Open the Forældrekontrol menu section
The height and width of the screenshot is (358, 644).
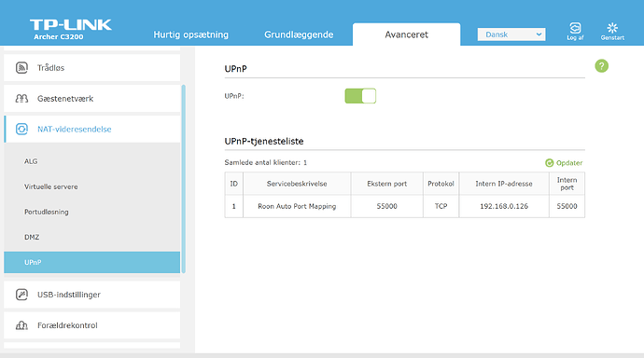(92, 325)
